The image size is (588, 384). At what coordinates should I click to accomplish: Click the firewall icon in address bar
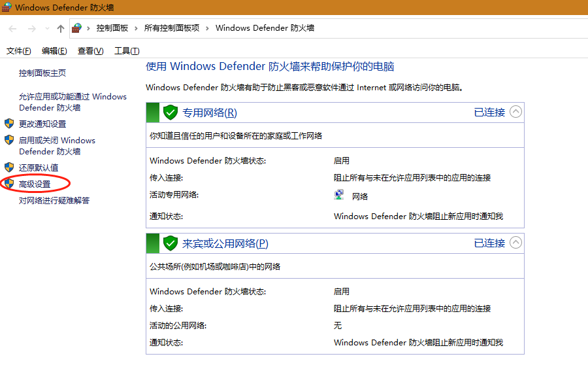tap(77, 28)
